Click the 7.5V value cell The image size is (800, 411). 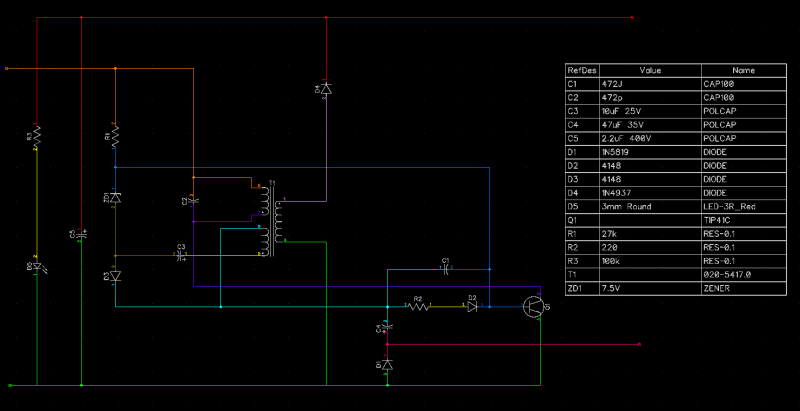tap(651, 289)
